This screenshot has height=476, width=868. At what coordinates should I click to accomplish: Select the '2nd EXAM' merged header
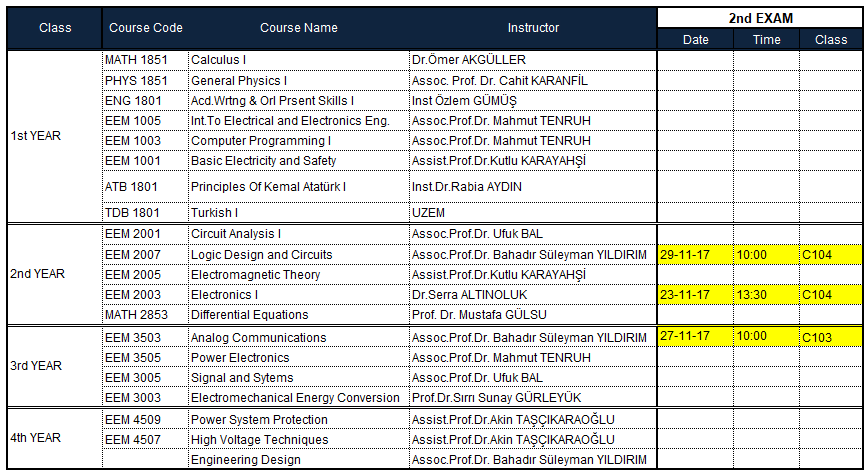point(760,18)
